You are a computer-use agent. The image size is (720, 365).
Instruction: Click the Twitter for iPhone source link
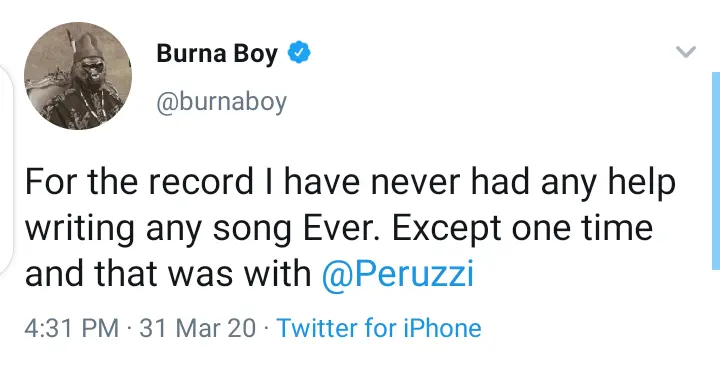click(x=379, y=328)
